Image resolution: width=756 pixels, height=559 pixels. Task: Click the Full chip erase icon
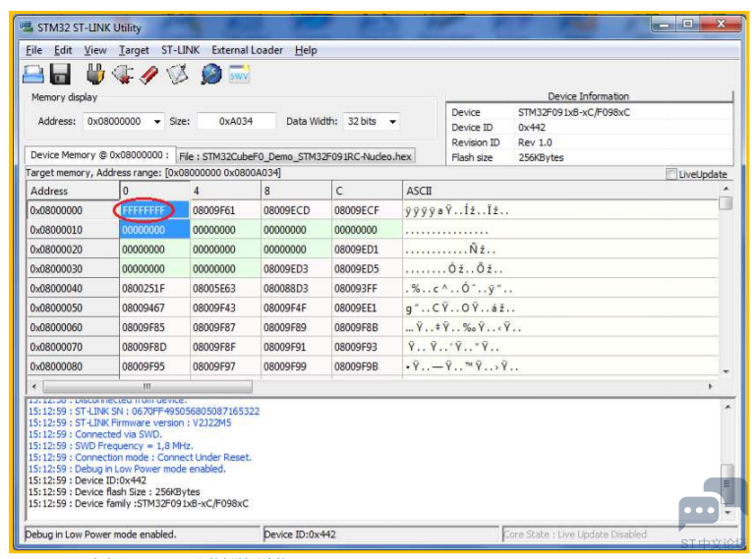click(x=149, y=76)
